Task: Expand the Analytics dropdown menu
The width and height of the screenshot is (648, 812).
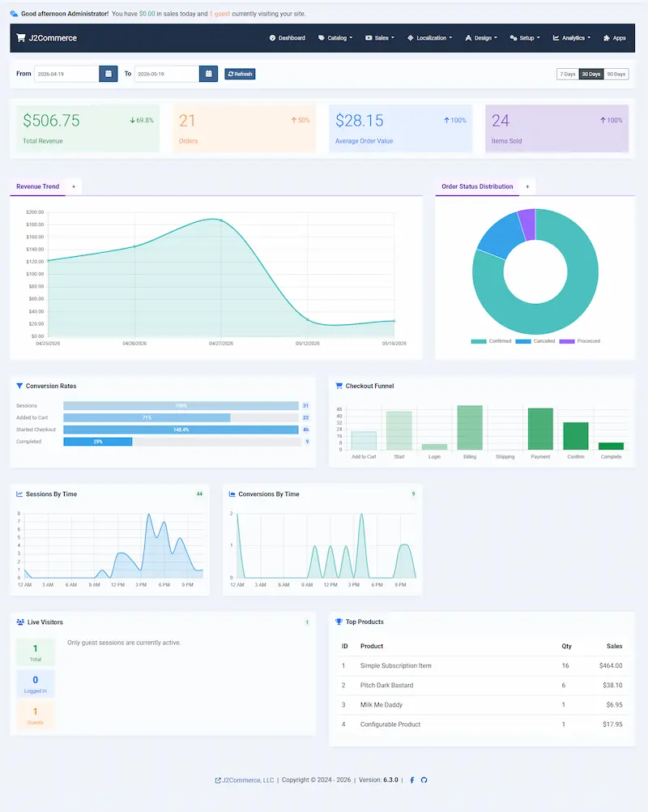Action: coord(571,38)
